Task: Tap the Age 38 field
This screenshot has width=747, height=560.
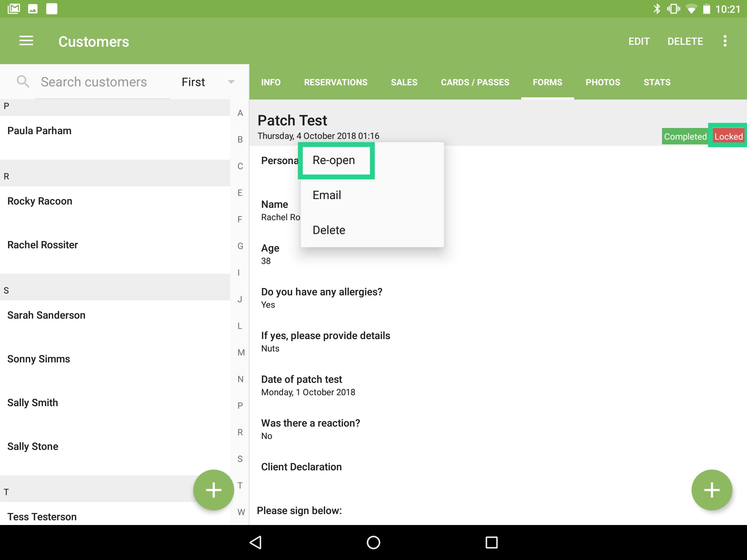Action: click(x=270, y=254)
